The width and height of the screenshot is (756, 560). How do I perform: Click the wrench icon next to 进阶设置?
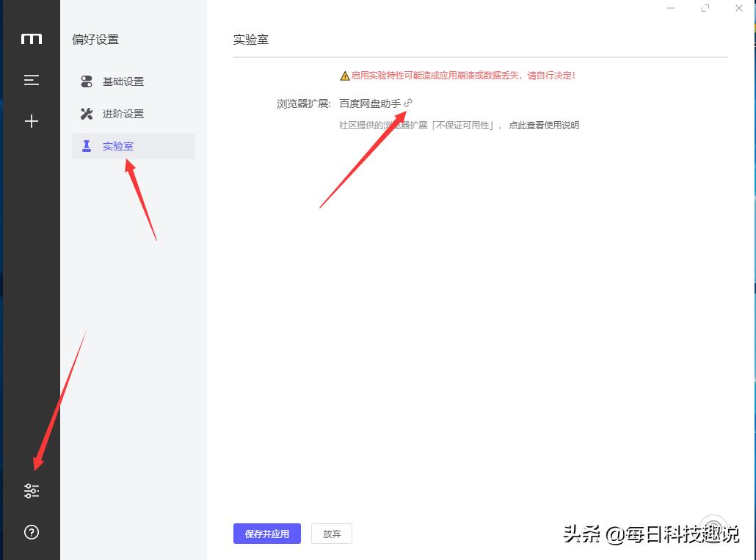pyautogui.click(x=87, y=114)
